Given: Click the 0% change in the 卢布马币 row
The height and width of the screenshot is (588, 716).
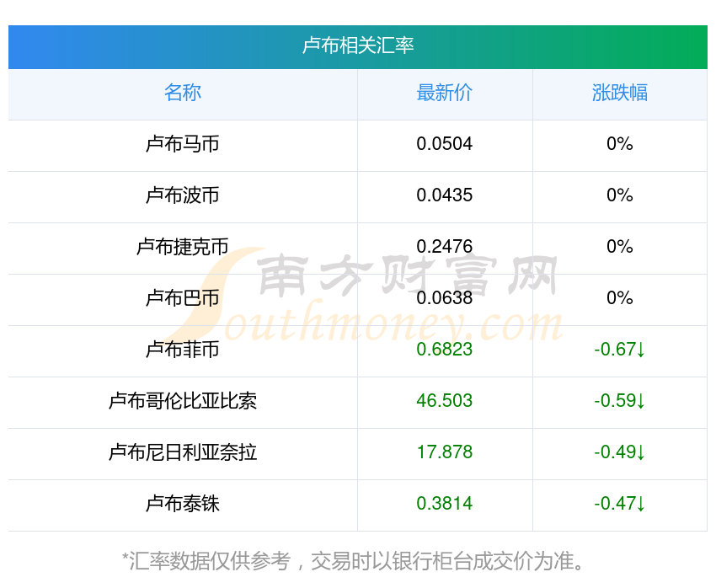Looking at the screenshot, I should pyautogui.click(x=620, y=144).
